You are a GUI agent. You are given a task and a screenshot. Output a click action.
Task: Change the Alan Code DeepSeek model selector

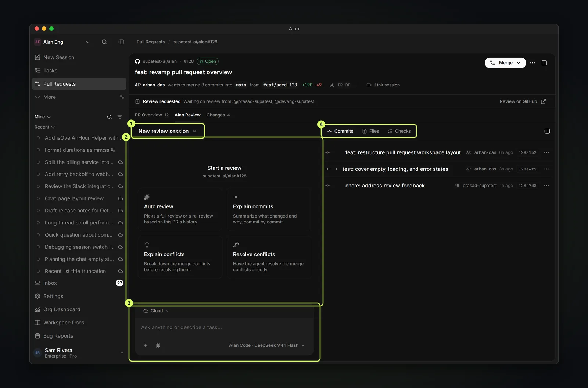click(267, 345)
